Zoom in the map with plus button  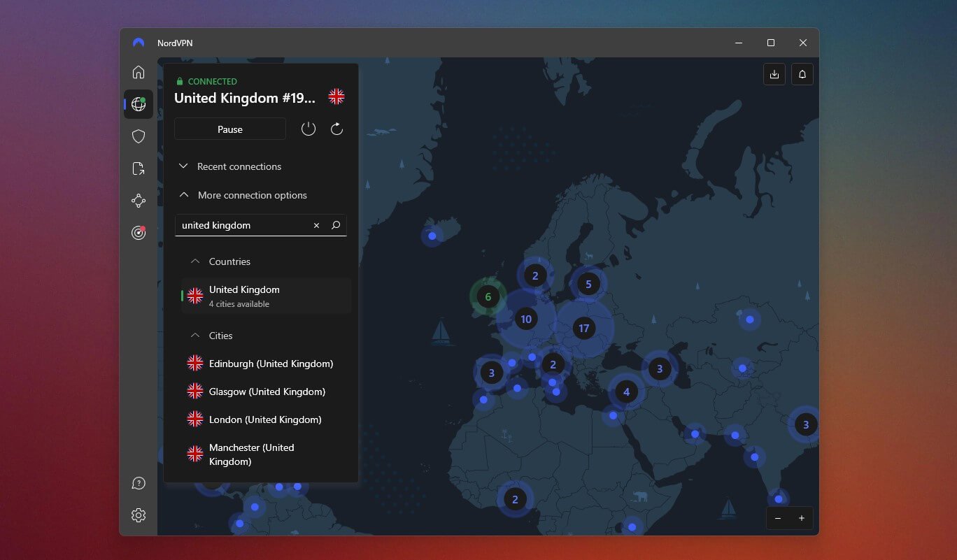point(802,518)
